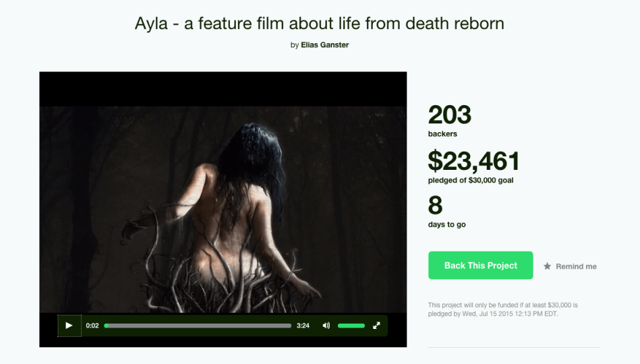Expand the video to fullscreen
This screenshot has height=364, width=640.
point(376,325)
